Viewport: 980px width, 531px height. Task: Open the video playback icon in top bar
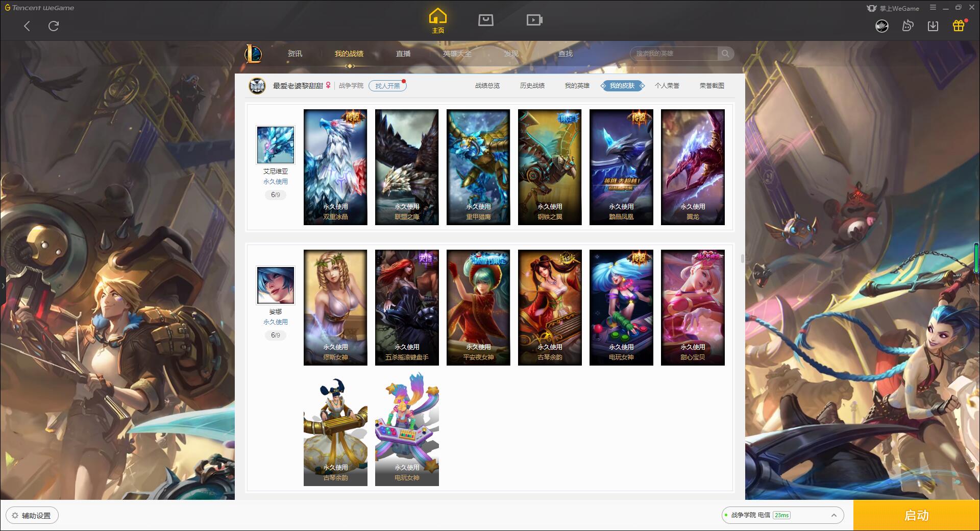pyautogui.click(x=534, y=20)
